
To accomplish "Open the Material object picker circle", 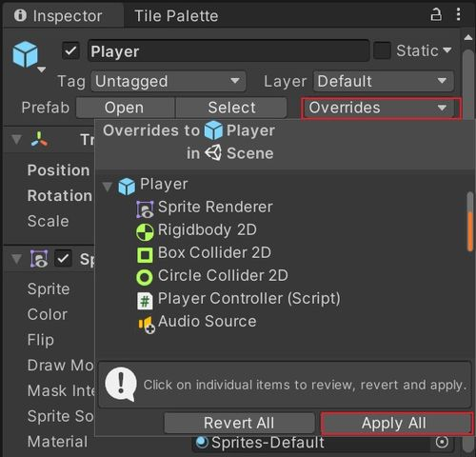I will pyautogui.click(x=442, y=442).
